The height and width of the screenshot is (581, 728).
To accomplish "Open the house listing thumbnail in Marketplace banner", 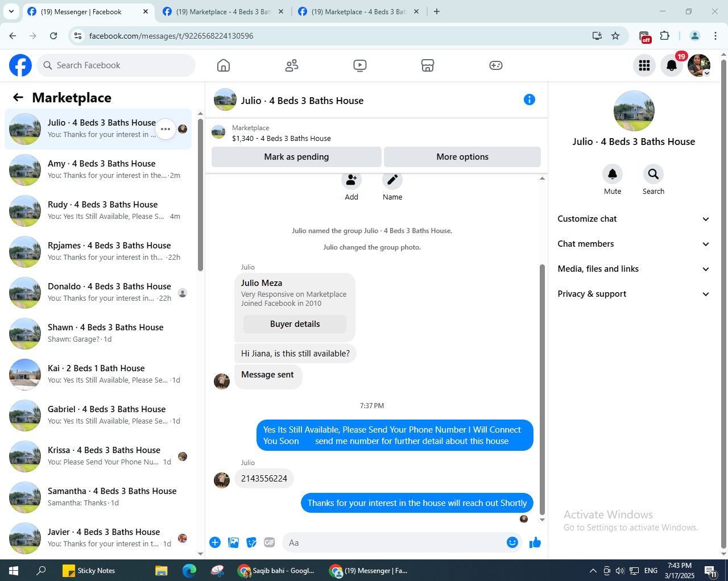I will pyautogui.click(x=218, y=132).
